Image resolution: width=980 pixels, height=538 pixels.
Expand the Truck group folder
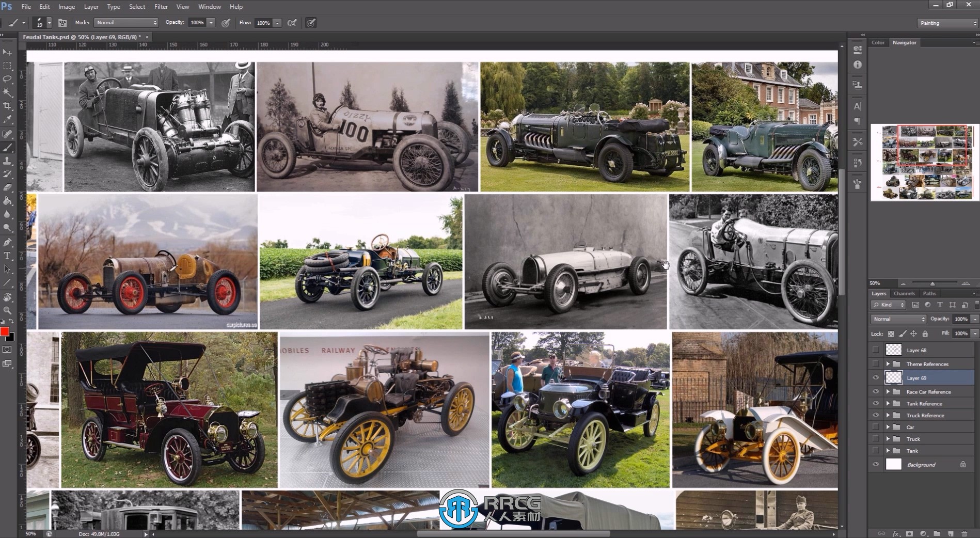coord(888,439)
